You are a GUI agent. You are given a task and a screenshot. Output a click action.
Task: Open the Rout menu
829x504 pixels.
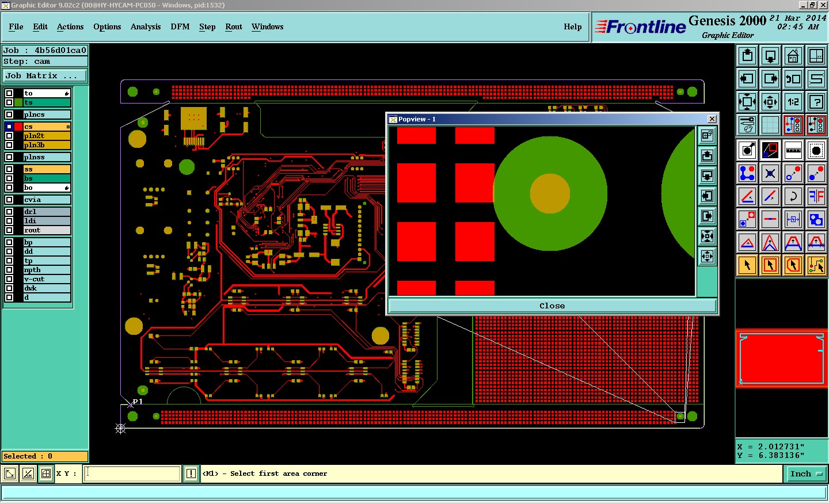[233, 27]
